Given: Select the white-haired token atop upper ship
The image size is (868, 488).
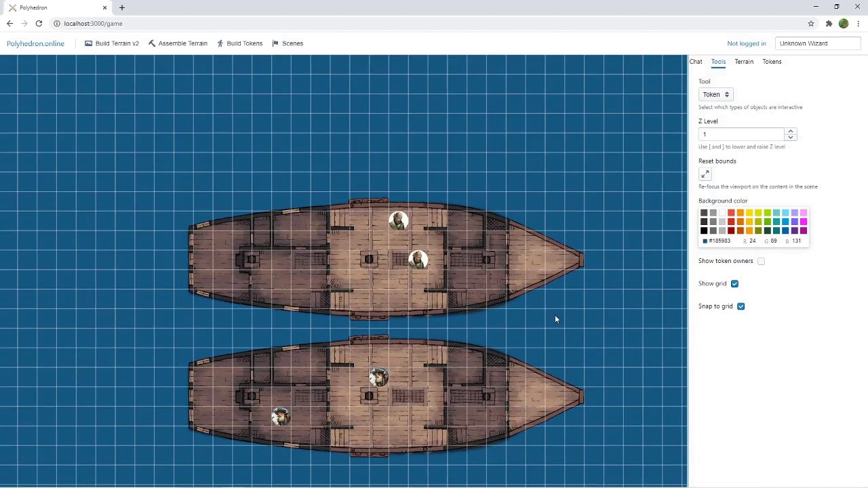Looking at the screenshot, I should pos(399,221).
